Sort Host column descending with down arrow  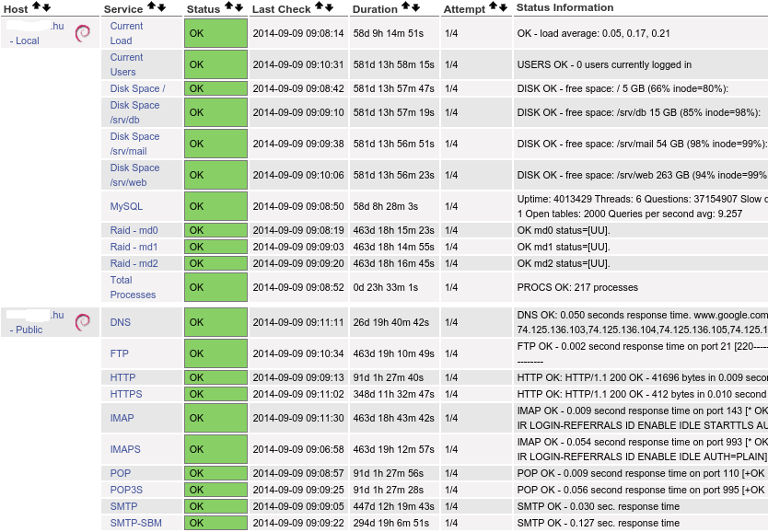point(45,6)
